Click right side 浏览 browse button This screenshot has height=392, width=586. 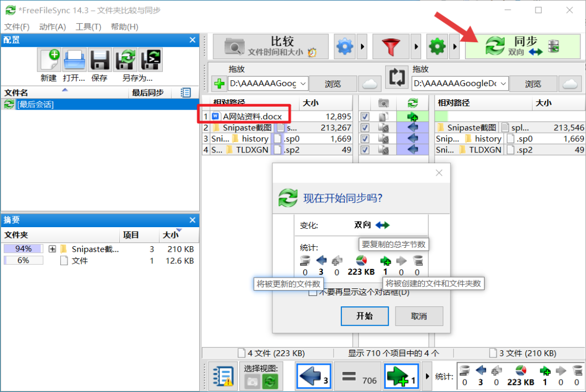pos(533,83)
